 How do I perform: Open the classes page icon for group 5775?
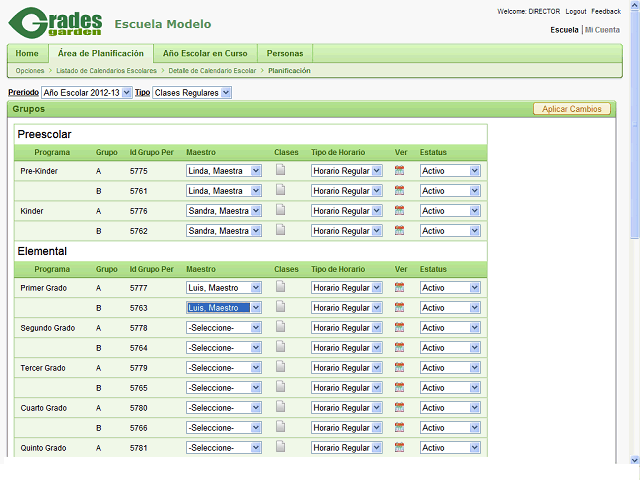pyautogui.click(x=280, y=169)
